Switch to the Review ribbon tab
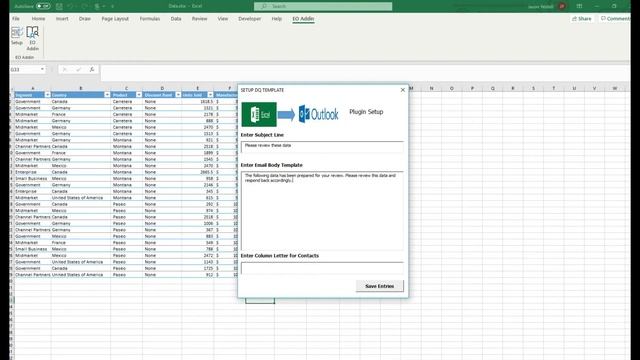640x360 pixels. coord(200,19)
